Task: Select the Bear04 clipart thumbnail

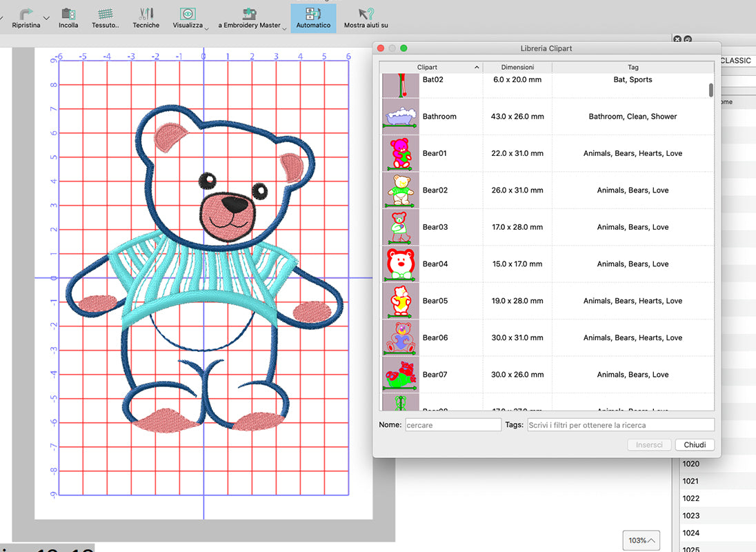Action: pos(400,264)
